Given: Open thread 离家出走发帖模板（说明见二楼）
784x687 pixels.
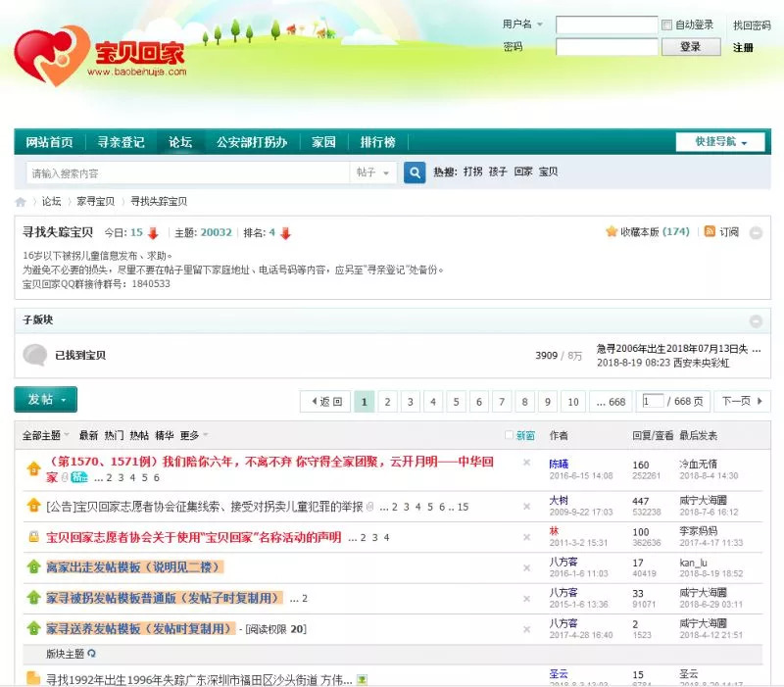Looking at the screenshot, I should (134, 567).
